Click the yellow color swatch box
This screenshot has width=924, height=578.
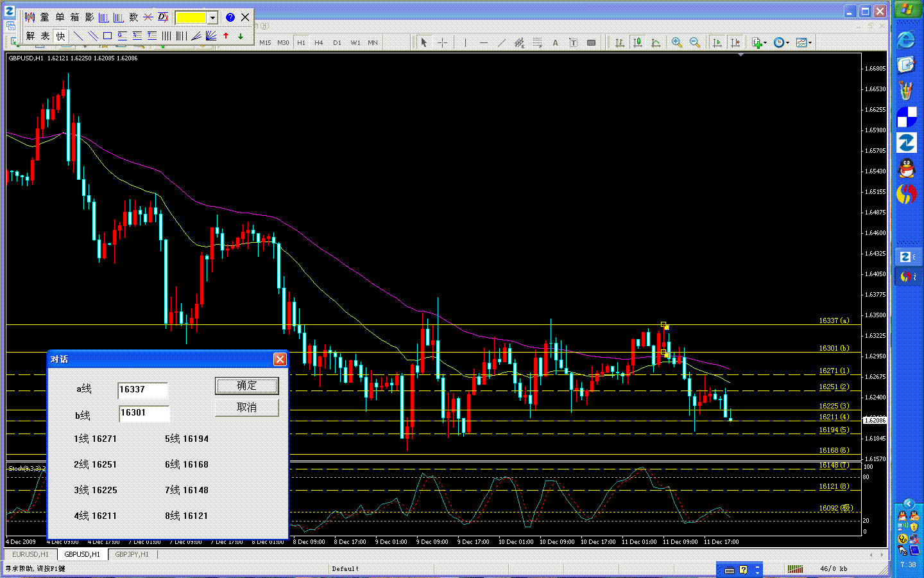[x=191, y=18]
